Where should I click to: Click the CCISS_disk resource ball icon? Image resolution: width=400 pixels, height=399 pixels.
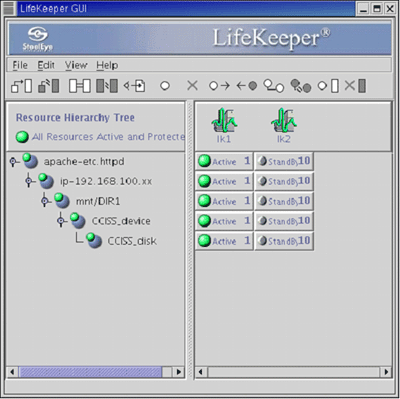pos(94,241)
